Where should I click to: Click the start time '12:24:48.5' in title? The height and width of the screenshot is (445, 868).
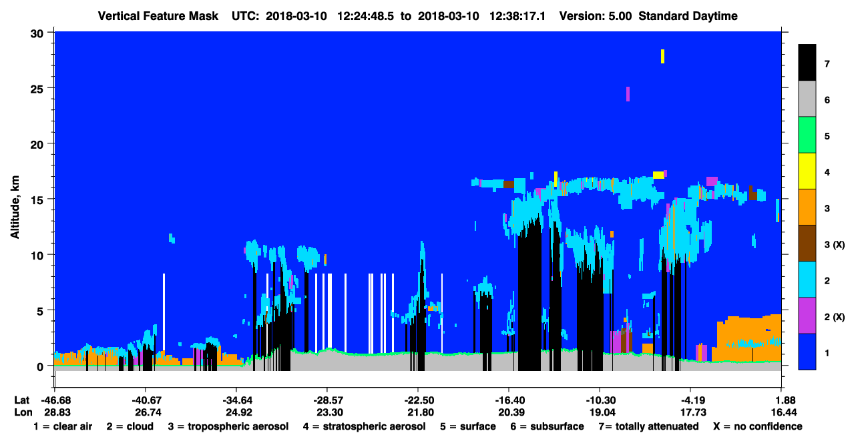365,16
